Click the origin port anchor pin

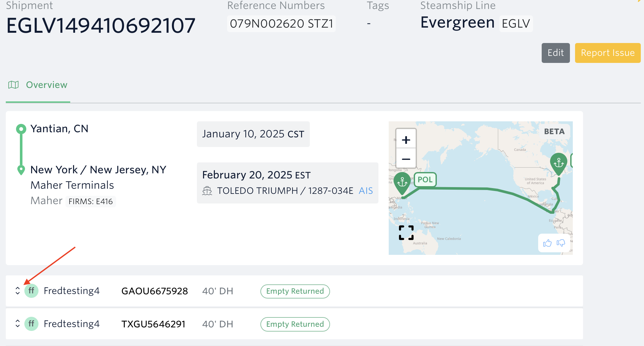[x=402, y=182]
